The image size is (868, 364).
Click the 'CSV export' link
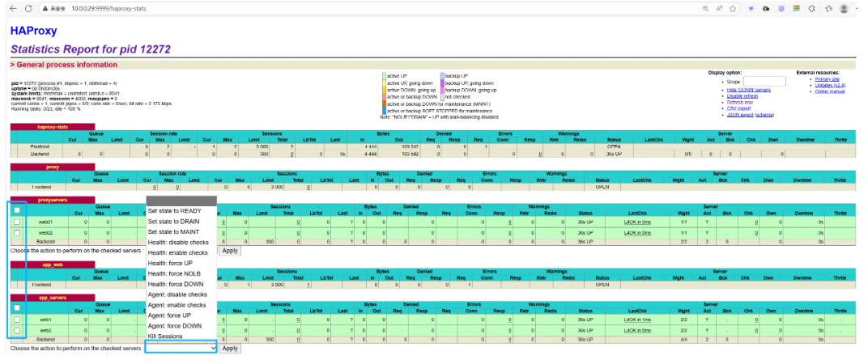point(738,108)
